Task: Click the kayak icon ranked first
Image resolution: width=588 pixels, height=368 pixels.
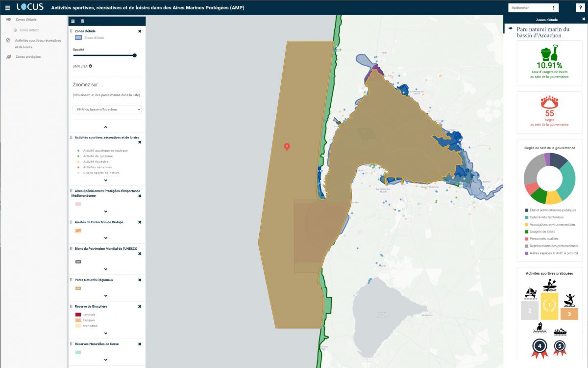Action: (549, 286)
